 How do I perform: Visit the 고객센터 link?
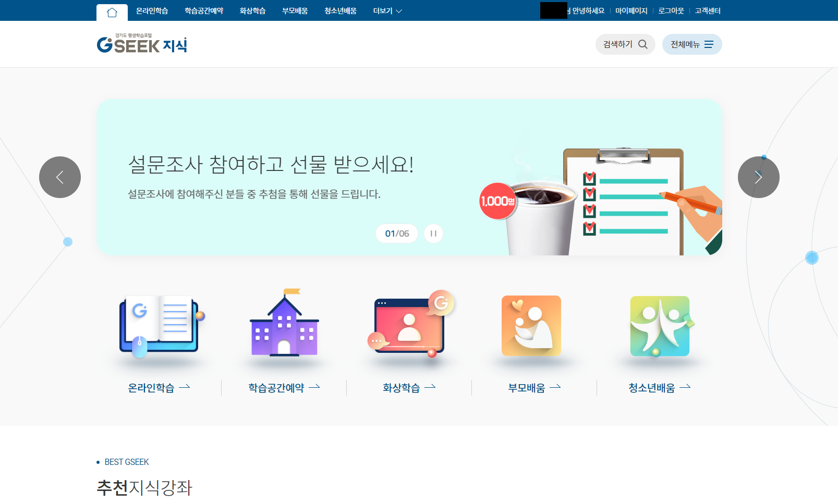pos(708,11)
